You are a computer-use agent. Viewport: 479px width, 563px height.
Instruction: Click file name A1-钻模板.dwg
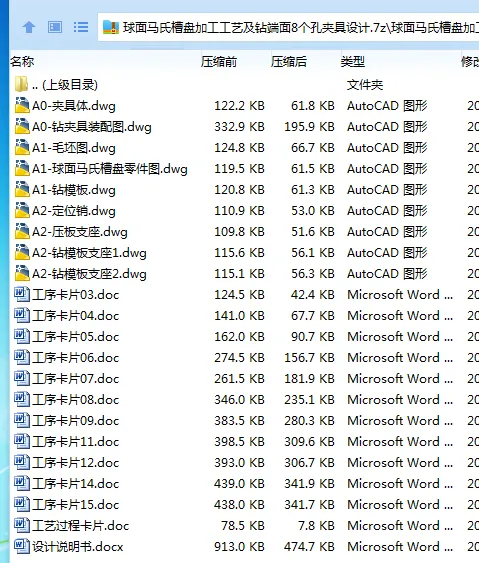click(x=74, y=190)
